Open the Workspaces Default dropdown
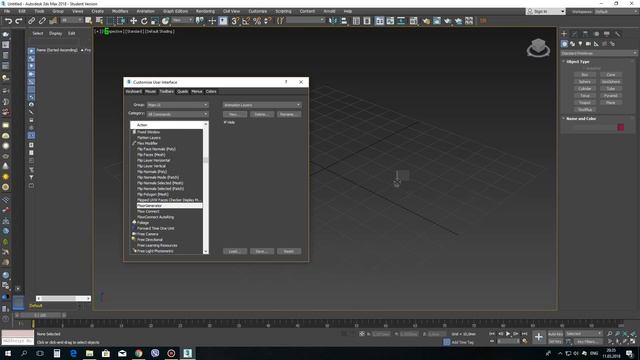640x360 pixels. point(615,11)
